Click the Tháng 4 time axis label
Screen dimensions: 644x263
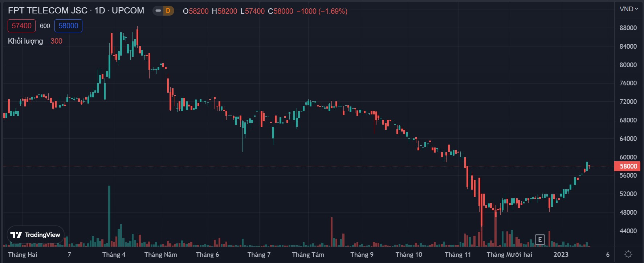(x=114, y=255)
